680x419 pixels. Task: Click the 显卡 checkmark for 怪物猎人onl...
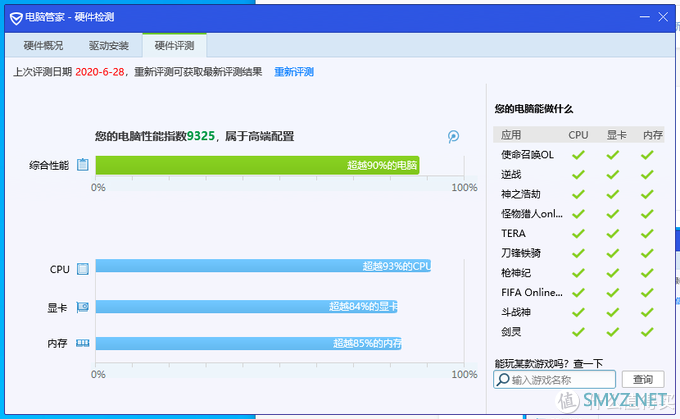point(613,214)
